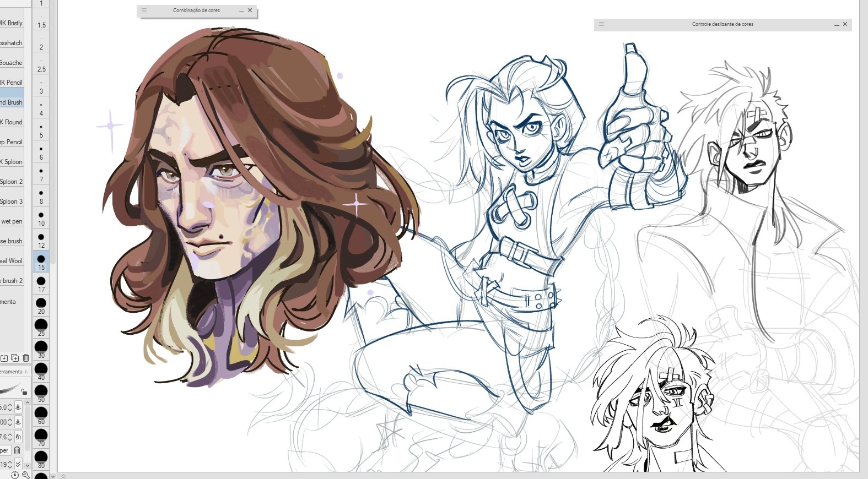
Task: Pick the Sploon 3 brush
Action: point(11,202)
